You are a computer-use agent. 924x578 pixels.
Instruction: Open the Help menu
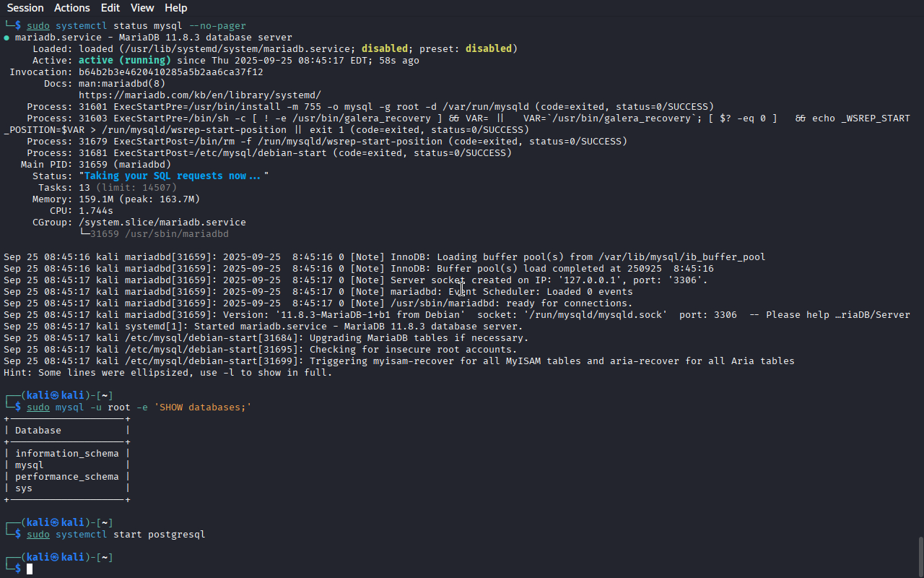point(175,8)
